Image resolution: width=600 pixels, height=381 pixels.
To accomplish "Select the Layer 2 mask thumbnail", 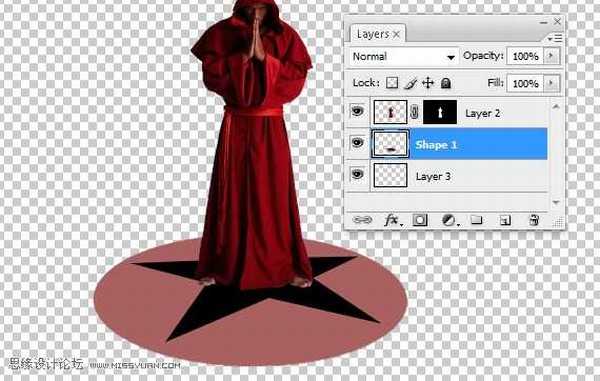I will [440, 112].
